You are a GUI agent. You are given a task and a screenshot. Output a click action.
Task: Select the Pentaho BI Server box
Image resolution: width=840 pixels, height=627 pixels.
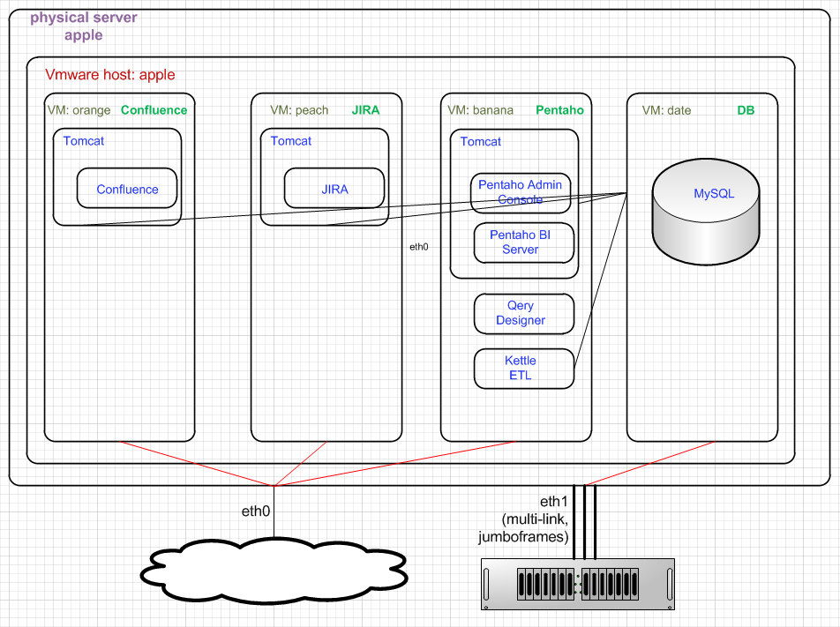pos(523,243)
